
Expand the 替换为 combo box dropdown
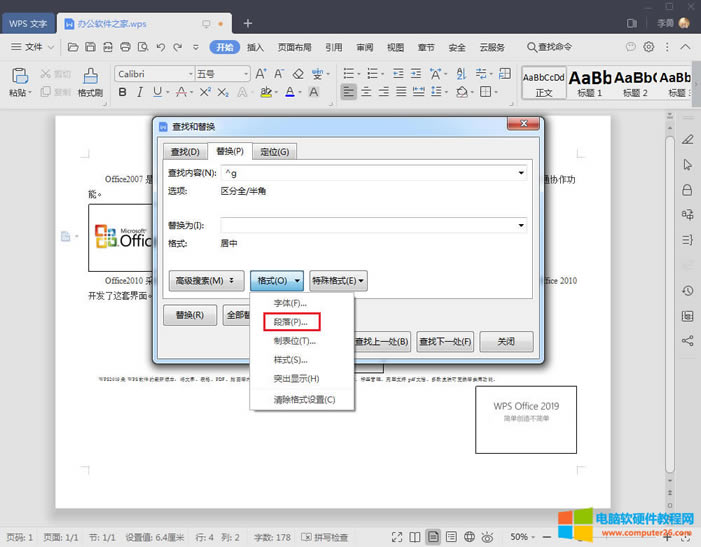(x=521, y=225)
